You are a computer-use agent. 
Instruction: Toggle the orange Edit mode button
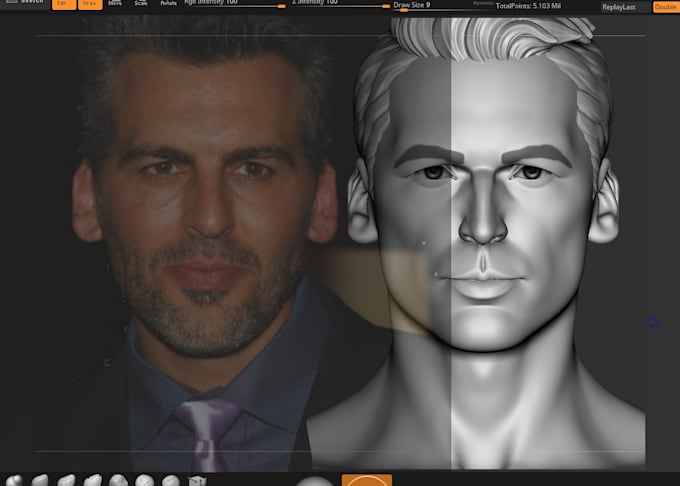(64, 4)
